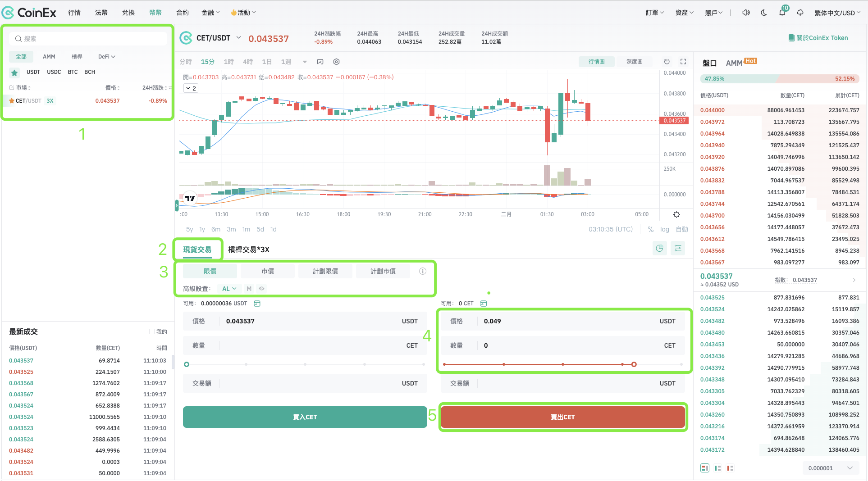Open chart settings hexagon icon
This screenshot has height=481, width=868.
pyautogui.click(x=336, y=62)
